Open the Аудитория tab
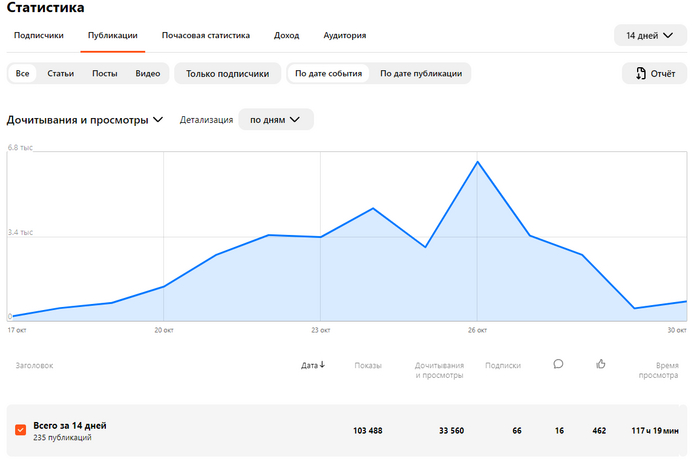This screenshot has height=462, width=700. (x=344, y=35)
